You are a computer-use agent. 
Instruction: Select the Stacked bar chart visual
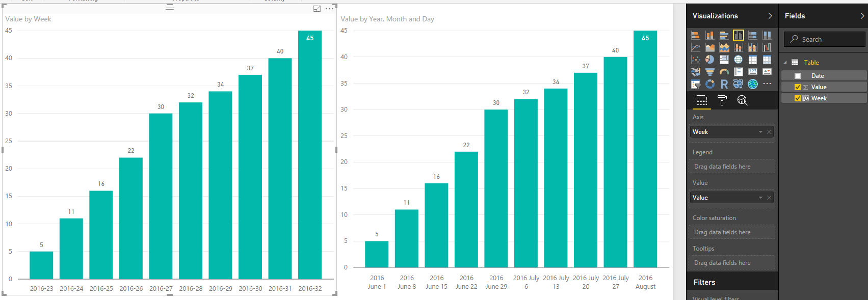tap(695, 35)
